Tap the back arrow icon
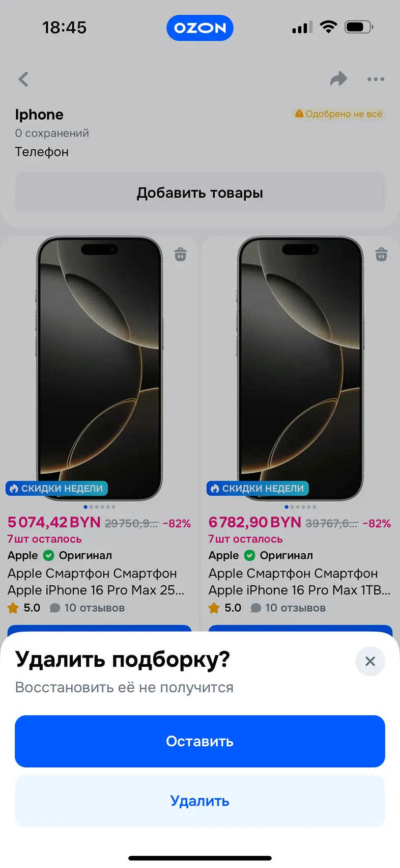 [x=23, y=79]
